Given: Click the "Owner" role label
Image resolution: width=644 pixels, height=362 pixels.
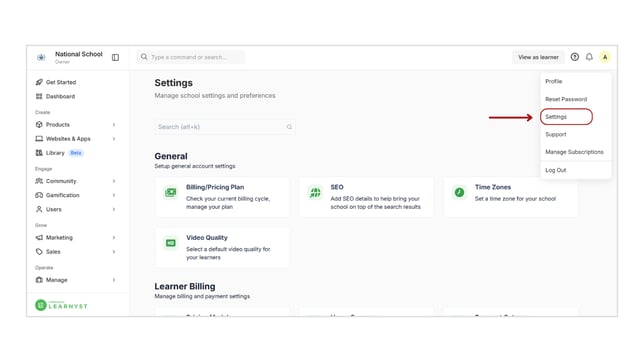Looking at the screenshot, I should pos(62,62).
